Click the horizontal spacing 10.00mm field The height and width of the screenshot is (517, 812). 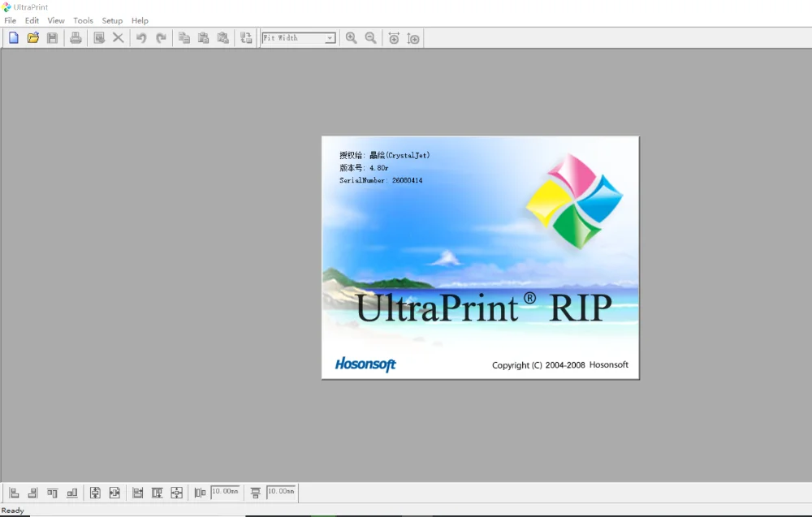(225, 492)
